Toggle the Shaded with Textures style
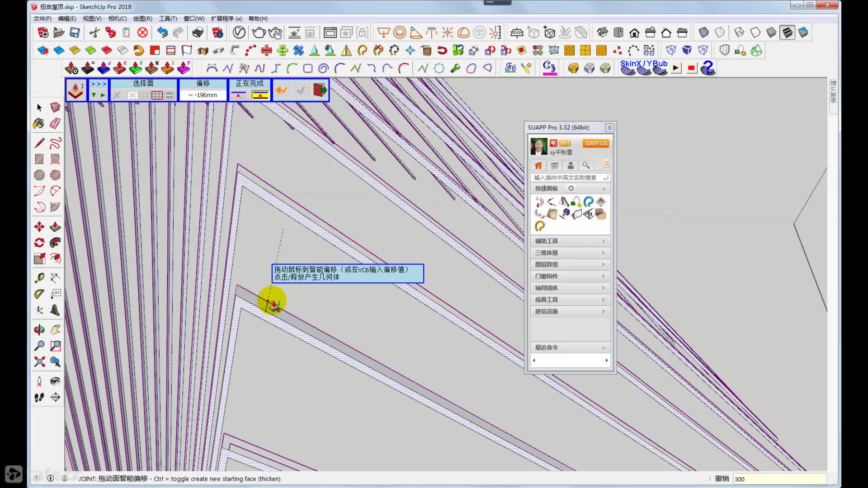This screenshot has width=868, height=488. click(788, 33)
